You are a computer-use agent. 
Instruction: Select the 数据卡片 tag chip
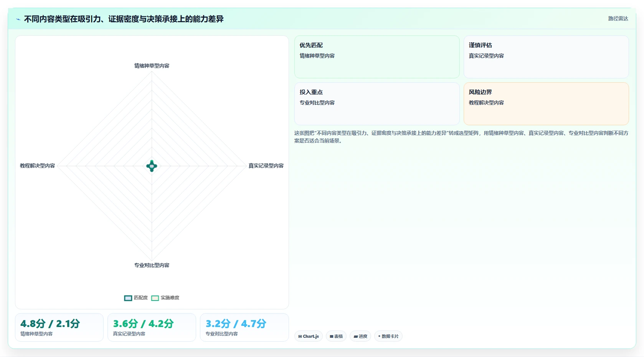(388, 336)
